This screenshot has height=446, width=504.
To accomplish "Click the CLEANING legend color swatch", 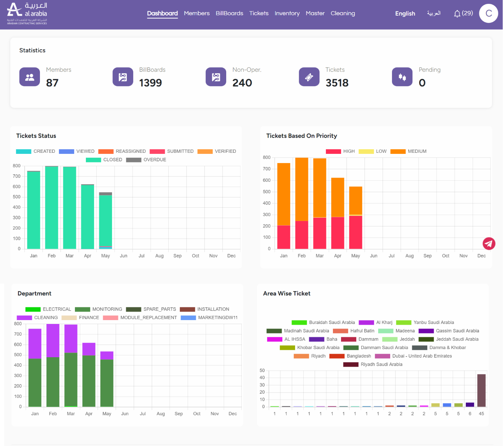I will (x=24, y=318).
